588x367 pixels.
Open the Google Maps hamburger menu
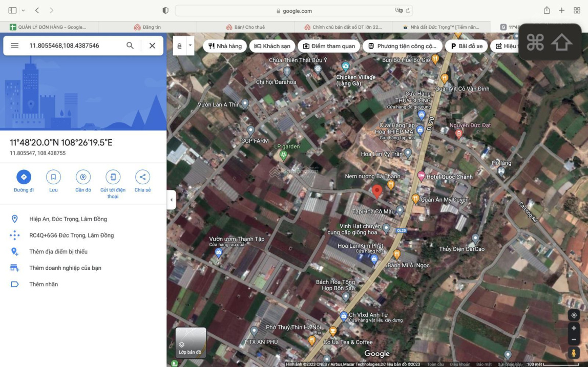coord(15,46)
